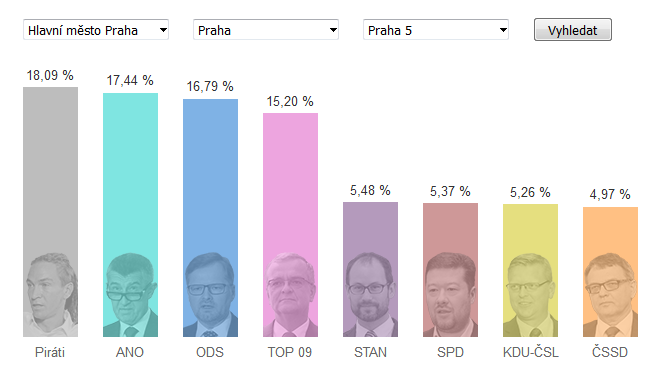
Task: Click the SPD leader photo
Action: pyautogui.click(x=450, y=295)
